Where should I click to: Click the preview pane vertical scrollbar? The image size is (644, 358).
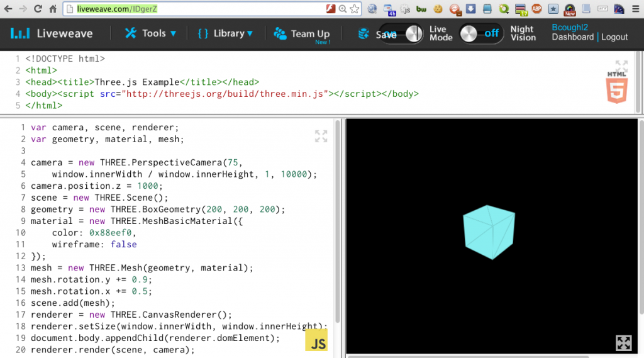click(x=641, y=217)
